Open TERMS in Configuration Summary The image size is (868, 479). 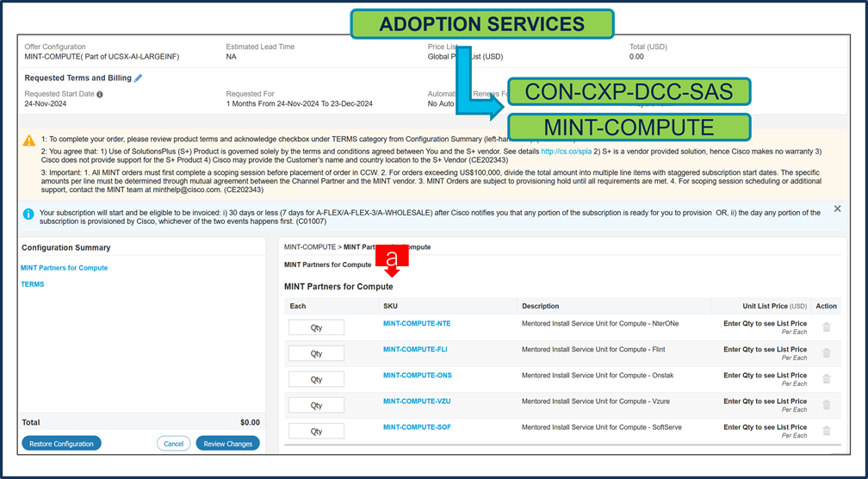click(32, 284)
